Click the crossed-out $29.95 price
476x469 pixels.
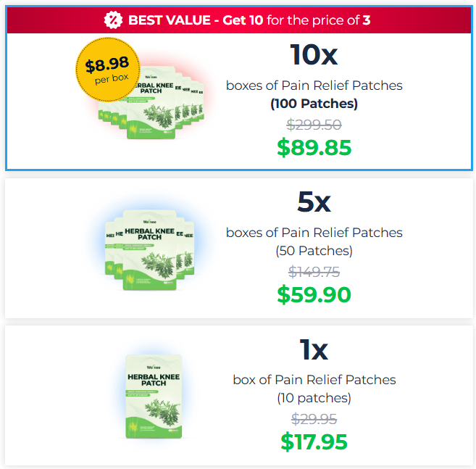pyautogui.click(x=314, y=419)
